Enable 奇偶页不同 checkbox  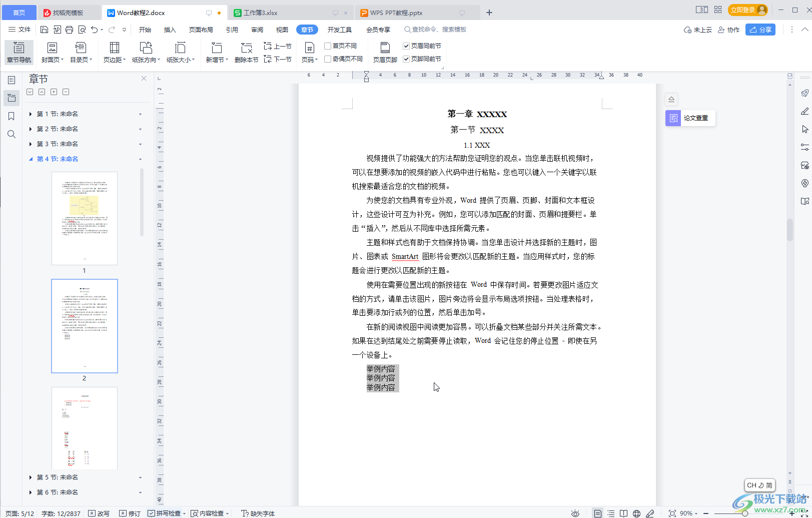(328, 59)
